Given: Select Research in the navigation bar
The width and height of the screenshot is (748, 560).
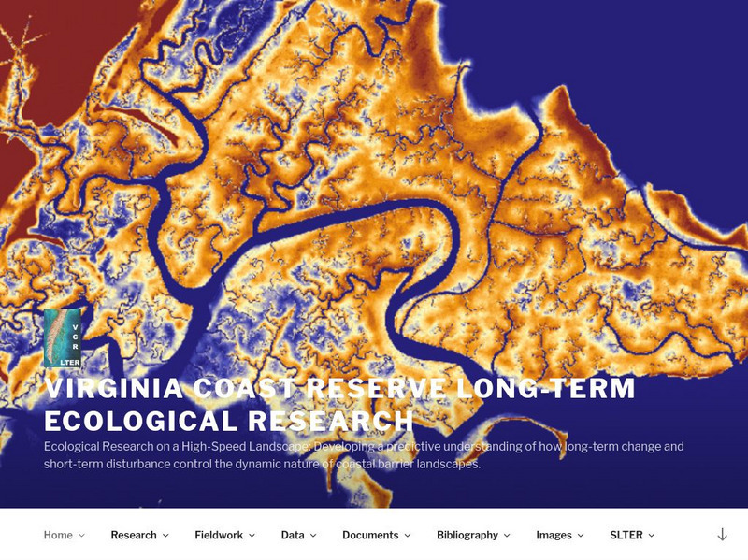Looking at the screenshot, I should point(137,535).
